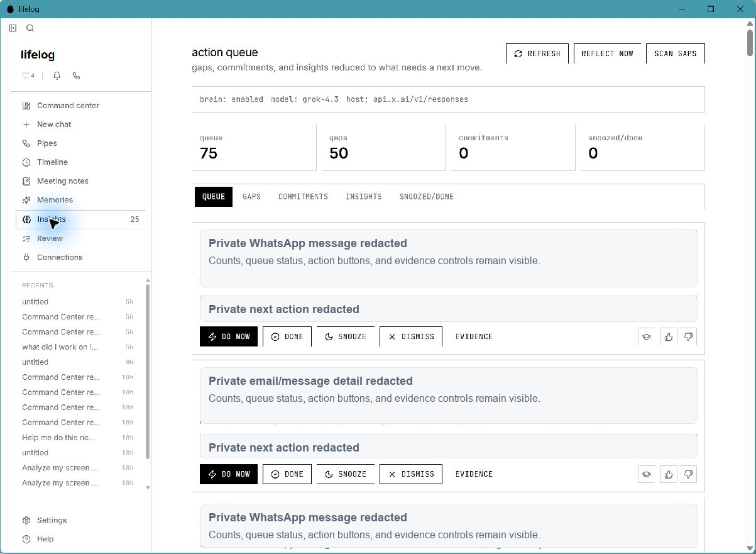Thumbs down the first queue item
This screenshot has height=554, width=756.
pos(689,336)
